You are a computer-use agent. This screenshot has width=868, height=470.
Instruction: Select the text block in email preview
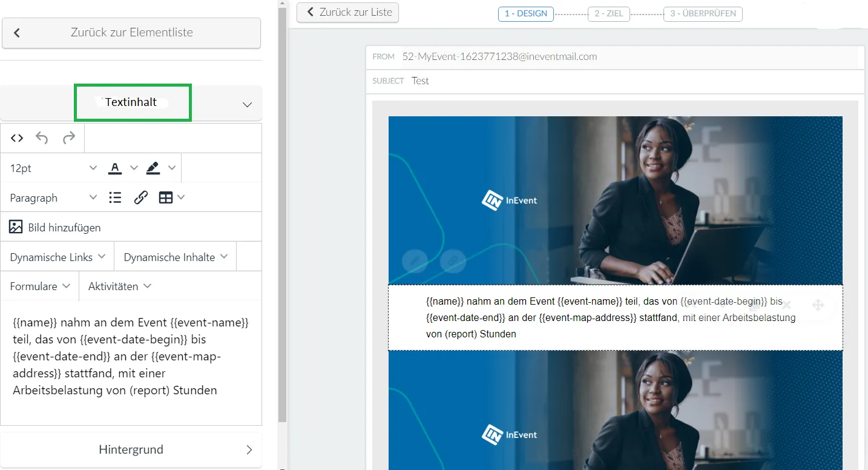click(x=615, y=317)
